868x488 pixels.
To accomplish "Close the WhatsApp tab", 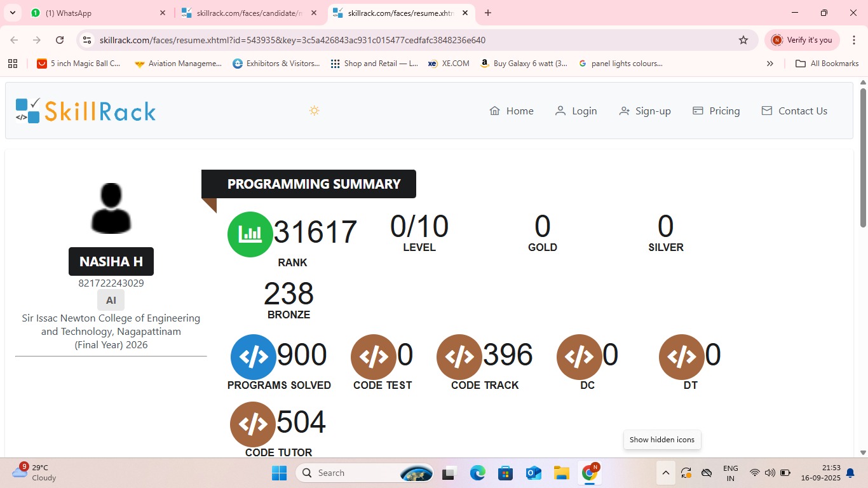I will [163, 13].
